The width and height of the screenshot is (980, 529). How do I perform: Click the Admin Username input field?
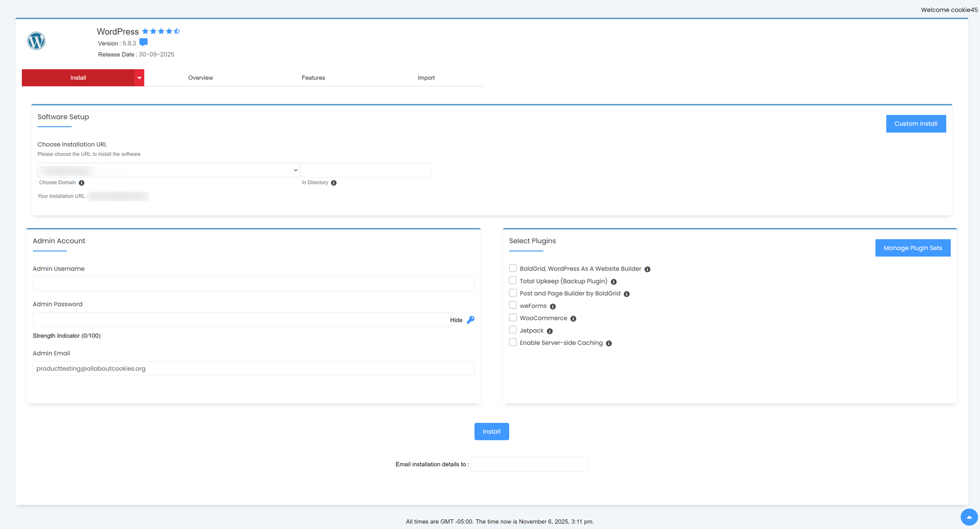tap(253, 284)
